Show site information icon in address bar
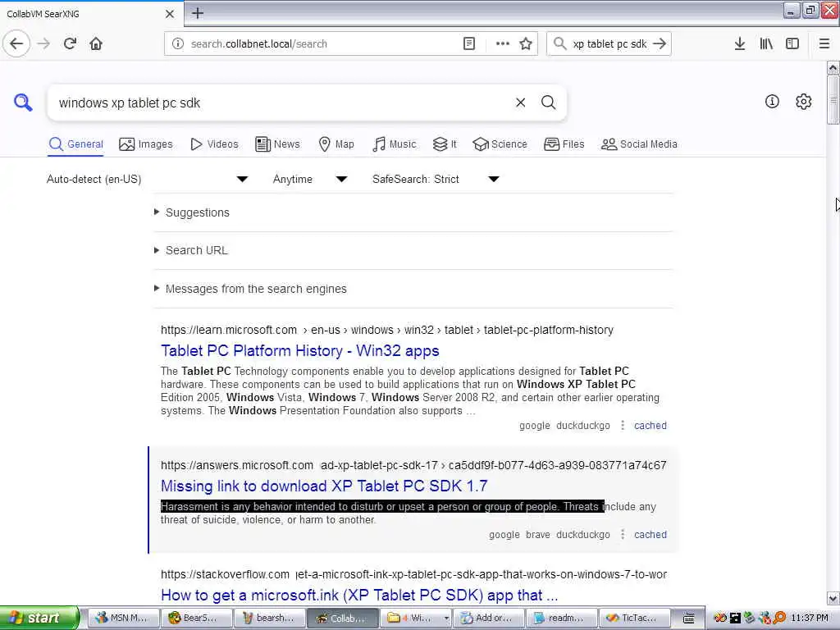Image resolution: width=840 pixels, height=630 pixels. click(178, 44)
